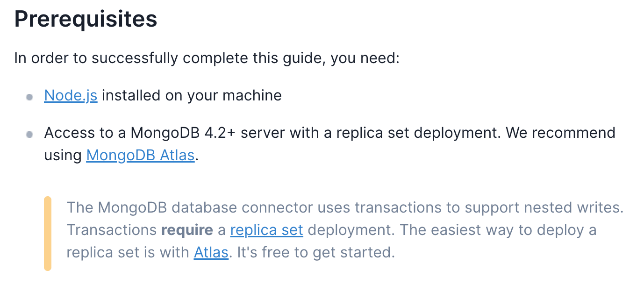Click the text "installed on your machine"

(x=192, y=95)
